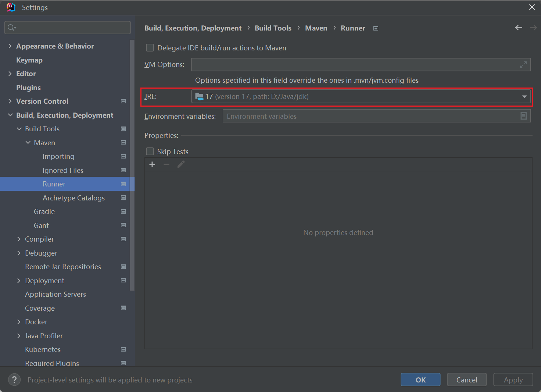541x392 pixels.
Task: Click the IntelliJ IDEA logo in title bar
Action: pos(11,7)
